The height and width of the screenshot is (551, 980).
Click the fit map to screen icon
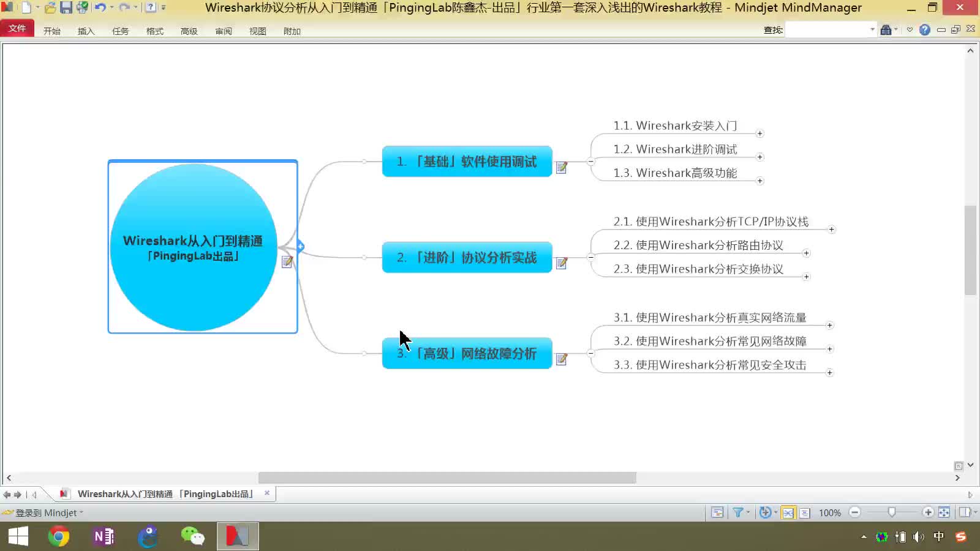click(x=944, y=512)
